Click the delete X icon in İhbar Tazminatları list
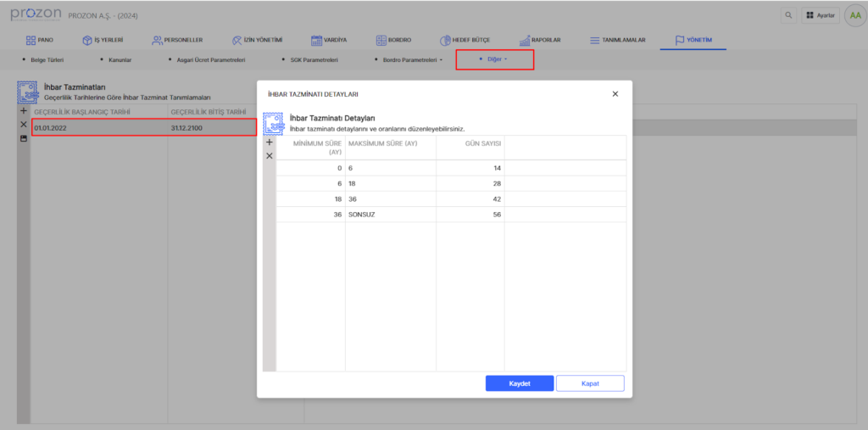Image resolution: width=868 pixels, height=430 pixels. pos(24,125)
